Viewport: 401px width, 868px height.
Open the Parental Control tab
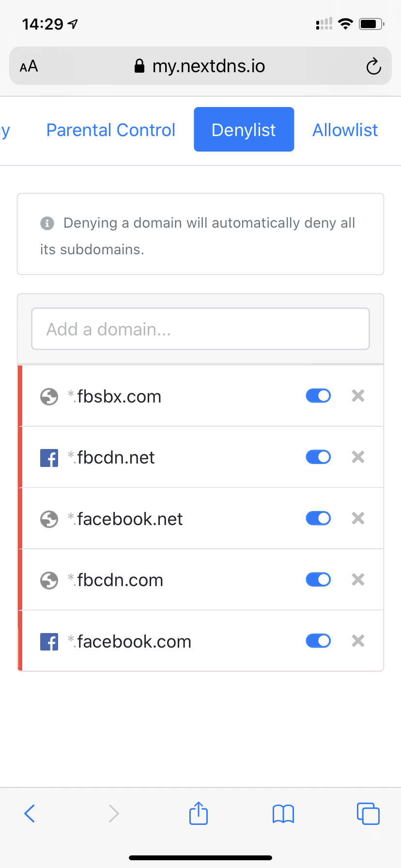(x=110, y=130)
